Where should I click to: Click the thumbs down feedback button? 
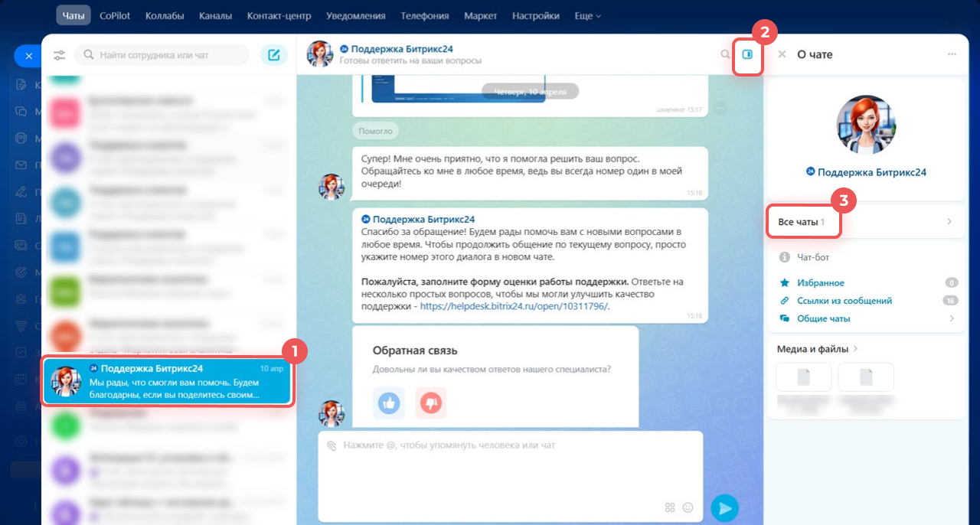pyautogui.click(x=430, y=403)
